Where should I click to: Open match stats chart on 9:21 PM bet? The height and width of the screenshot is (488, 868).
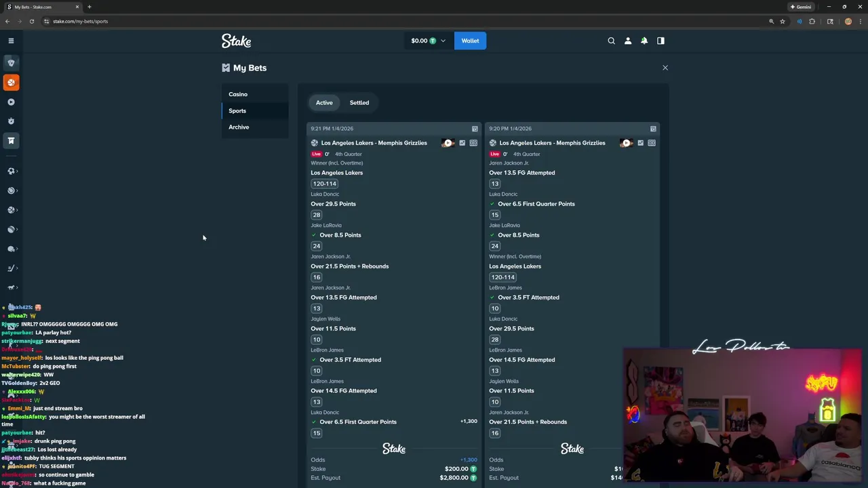[462, 143]
